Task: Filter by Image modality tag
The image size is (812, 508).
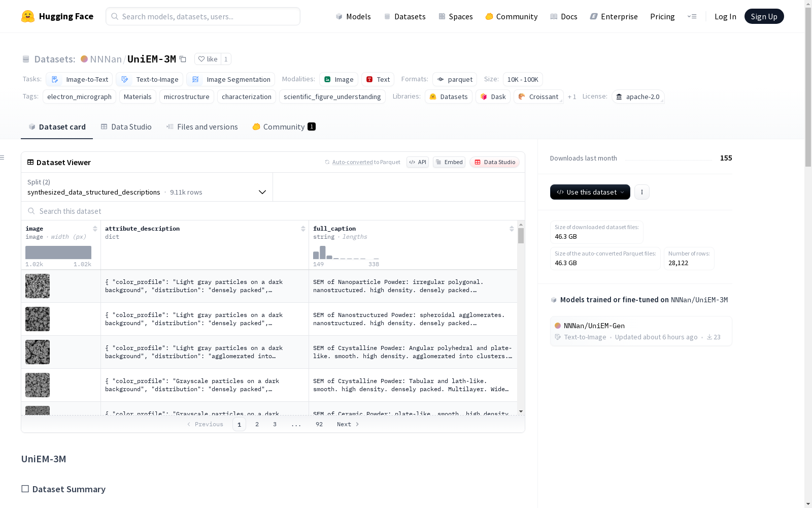Action: 339,79
